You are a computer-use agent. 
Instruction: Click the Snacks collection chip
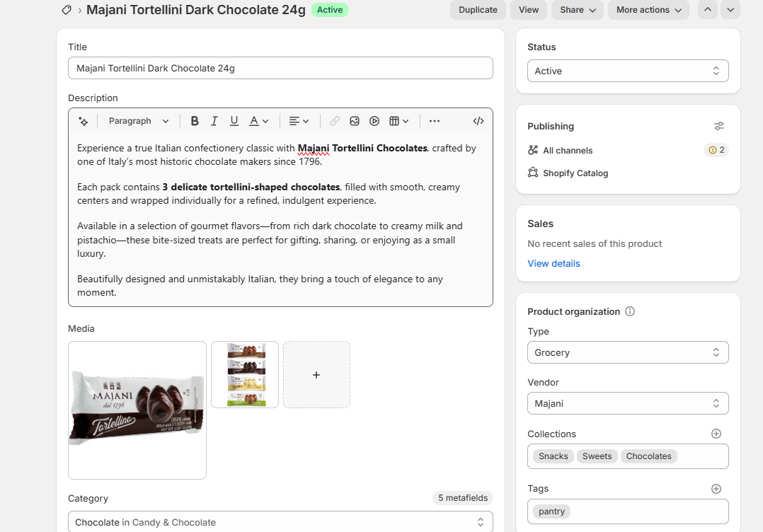coord(553,456)
